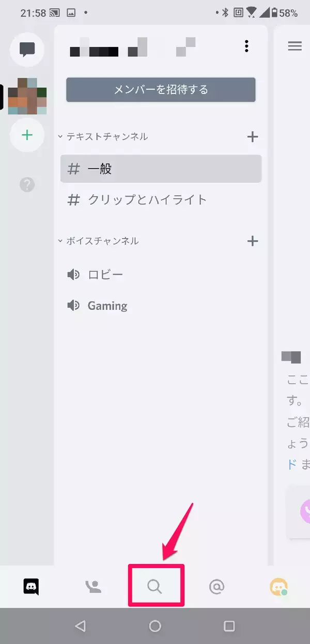Tap the blue link in chat panel

(x=292, y=464)
